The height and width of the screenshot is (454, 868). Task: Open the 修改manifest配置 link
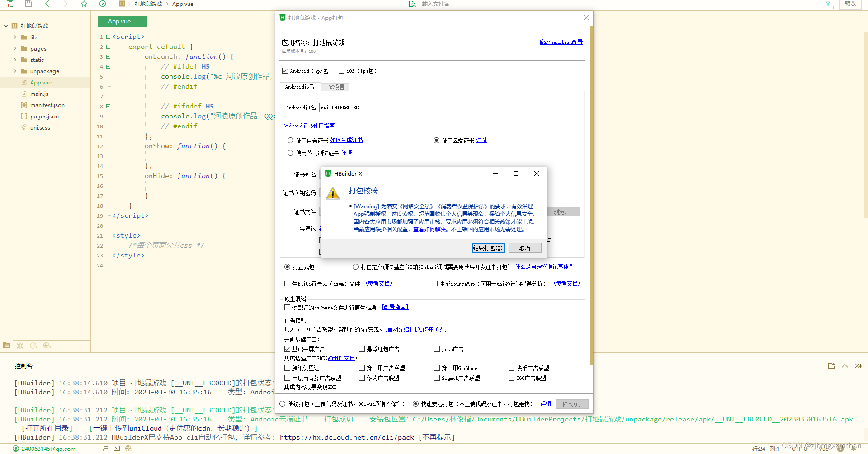561,42
